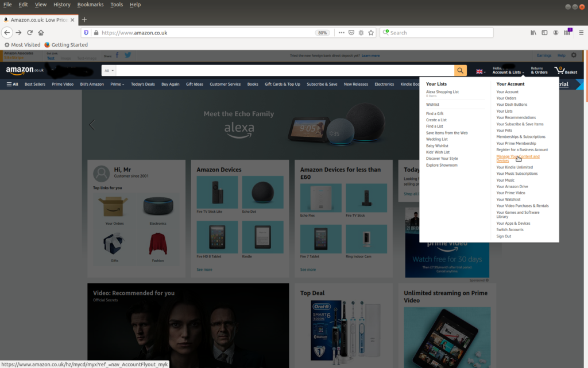The image size is (588, 368).
Task: Open Alexa Shopping List
Action: pyautogui.click(x=442, y=91)
